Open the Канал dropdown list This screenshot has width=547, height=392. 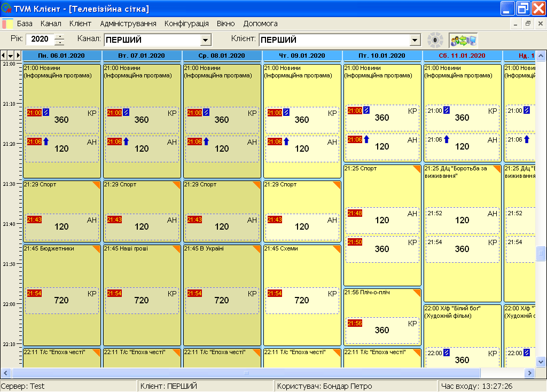point(206,40)
